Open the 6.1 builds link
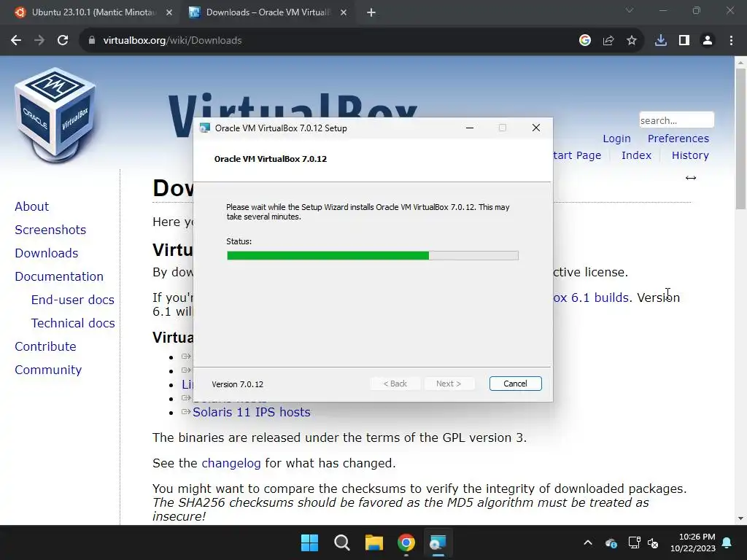 [592, 297]
